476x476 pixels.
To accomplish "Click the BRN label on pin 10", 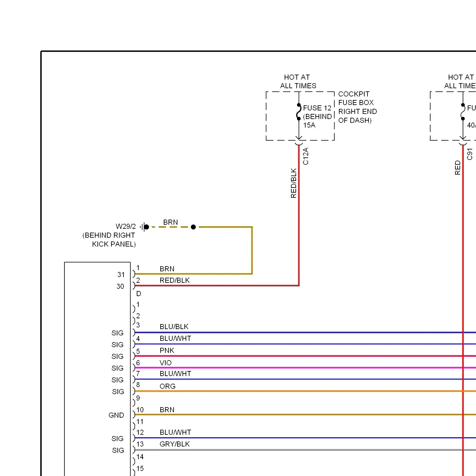I will pos(167,410).
